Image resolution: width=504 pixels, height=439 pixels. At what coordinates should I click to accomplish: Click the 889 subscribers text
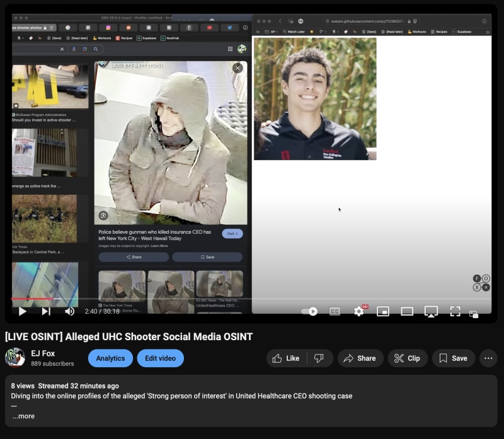[52, 363]
